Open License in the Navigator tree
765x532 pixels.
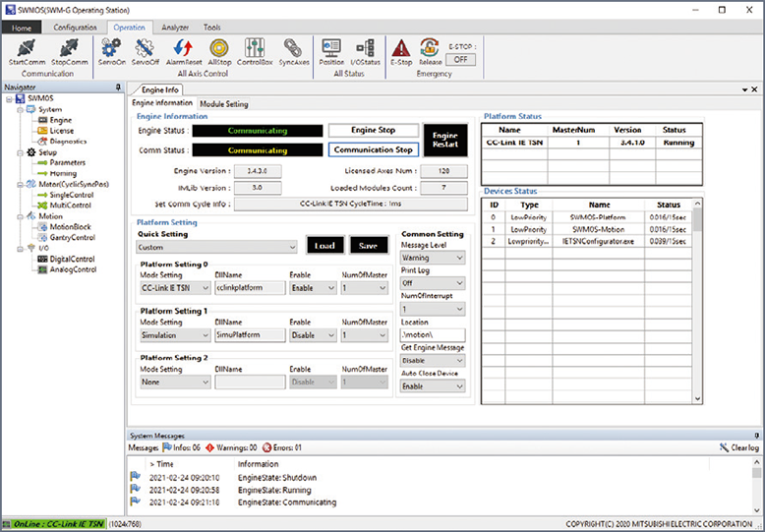click(62, 131)
